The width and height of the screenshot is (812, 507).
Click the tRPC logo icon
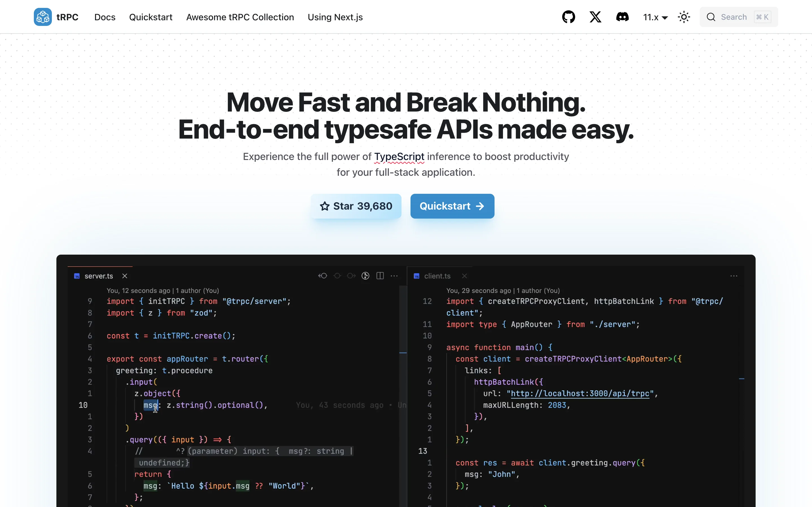[43, 17]
